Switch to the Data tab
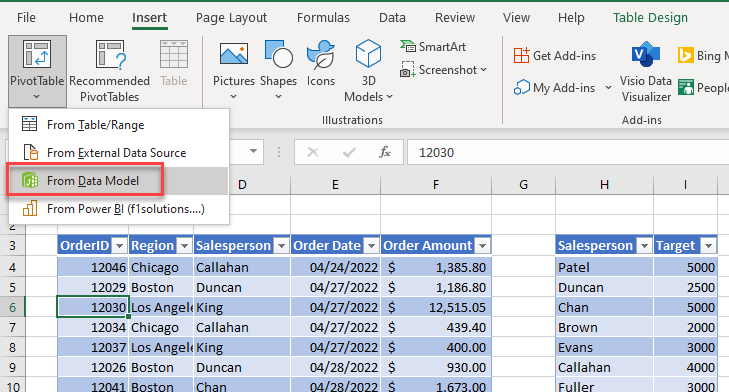The image size is (729, 392). pyautogui.click(x=392, y=18)
